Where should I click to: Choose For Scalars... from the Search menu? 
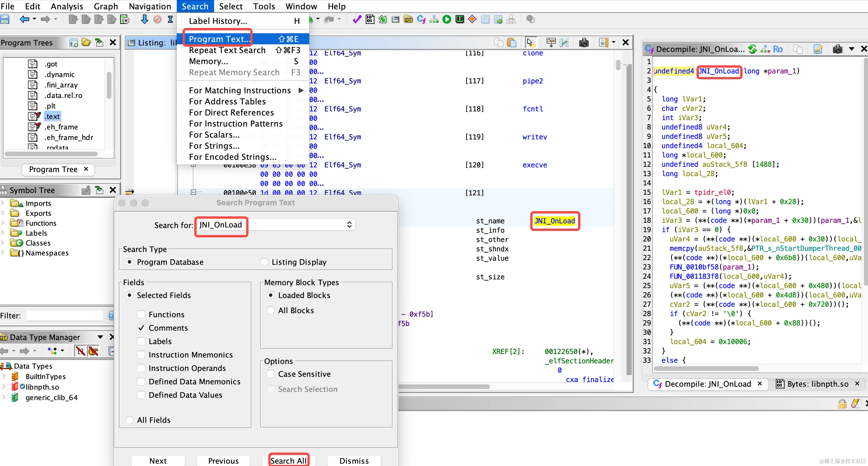coord(243,135)
